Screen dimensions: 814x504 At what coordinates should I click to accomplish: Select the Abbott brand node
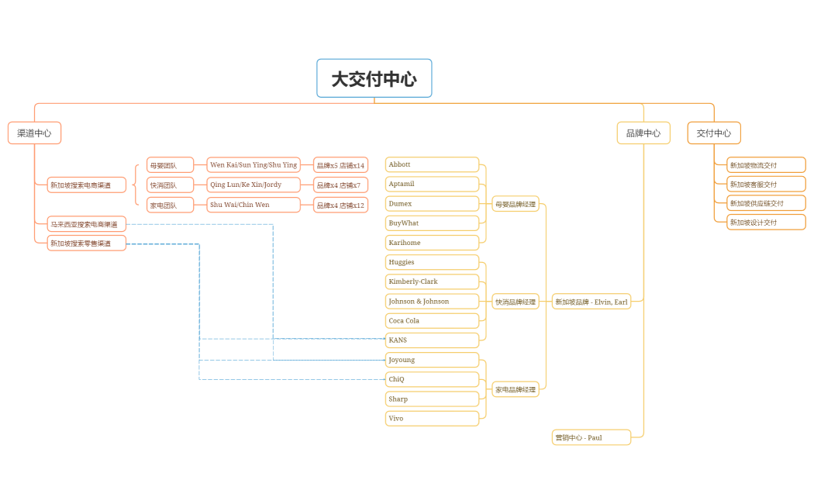432,164
